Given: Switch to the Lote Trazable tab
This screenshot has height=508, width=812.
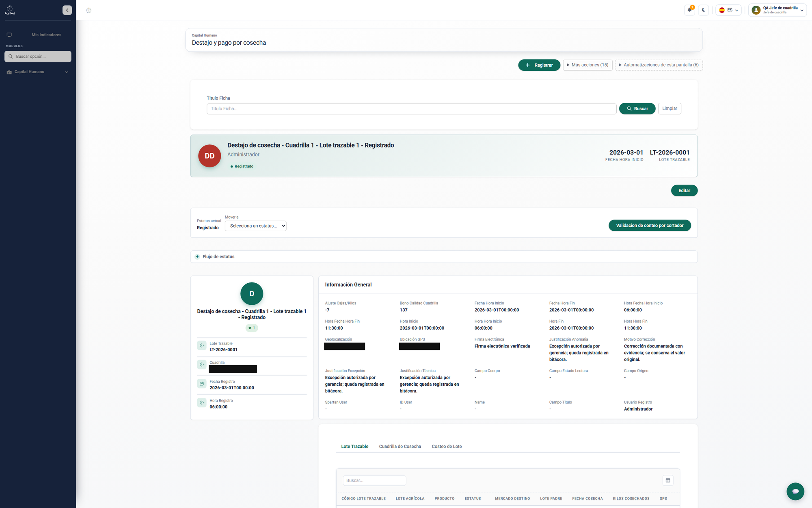Looking at the screenshot, I should click(354, 447).
